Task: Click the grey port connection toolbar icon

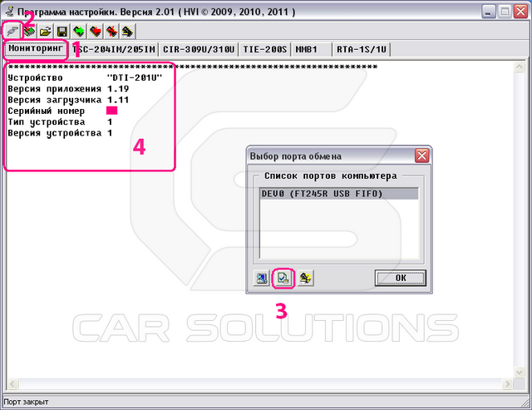Action: (x=12, y=32)
